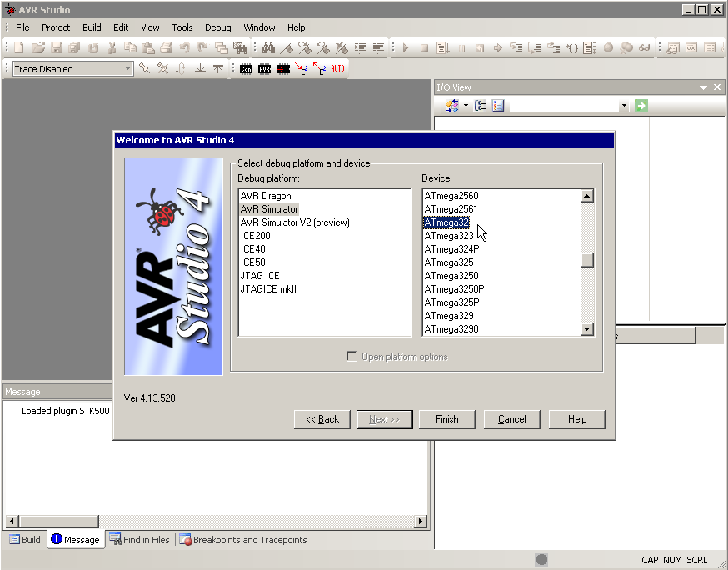
Task: Switch to the Build output tab
Action: 25,540
